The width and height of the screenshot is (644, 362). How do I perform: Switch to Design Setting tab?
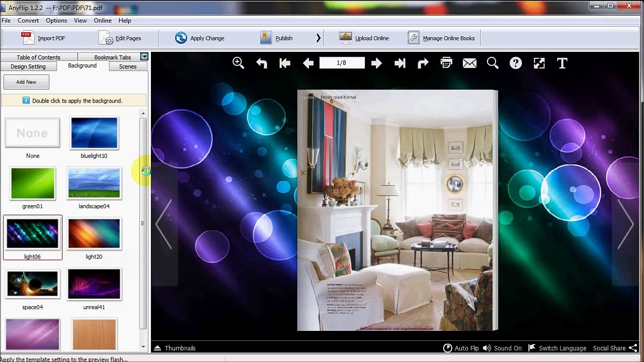click(x=28, y=66)
